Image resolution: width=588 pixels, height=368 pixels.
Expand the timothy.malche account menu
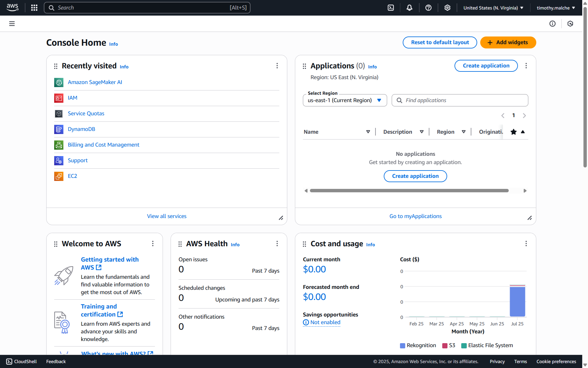click(x=556, y=8)
